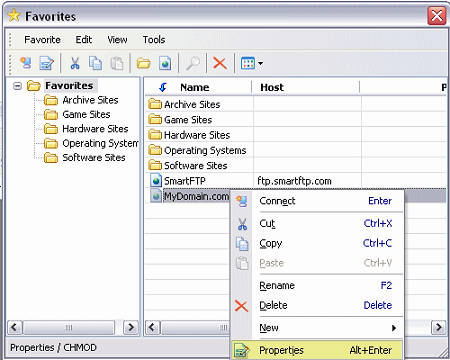Click the New Folder toolbar icon
Viewport: 450px width, 360px height.
[x=143, y=63]
